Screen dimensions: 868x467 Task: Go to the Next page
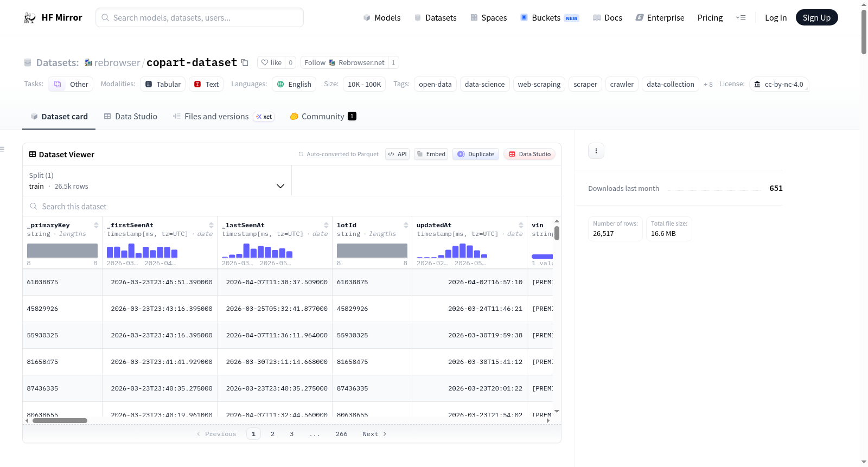click(374, 434)
